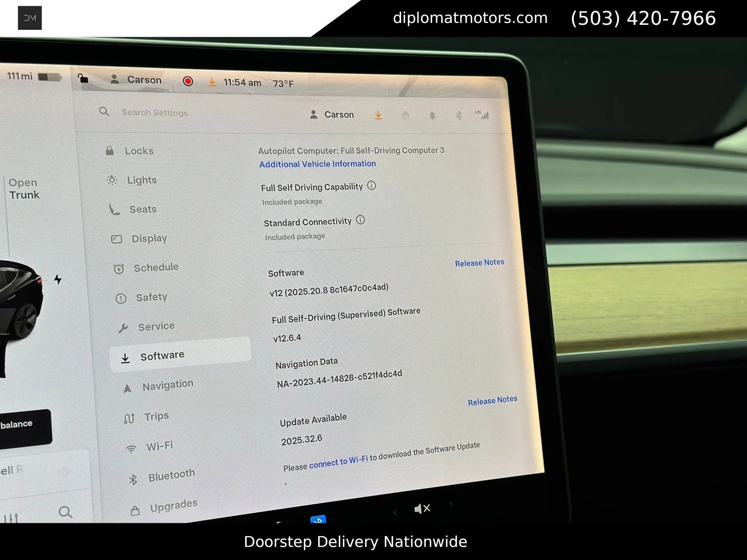Open the notifications bell icon
Screen dimensions: 747x560
pyautogui.click(x=432, y=116)
